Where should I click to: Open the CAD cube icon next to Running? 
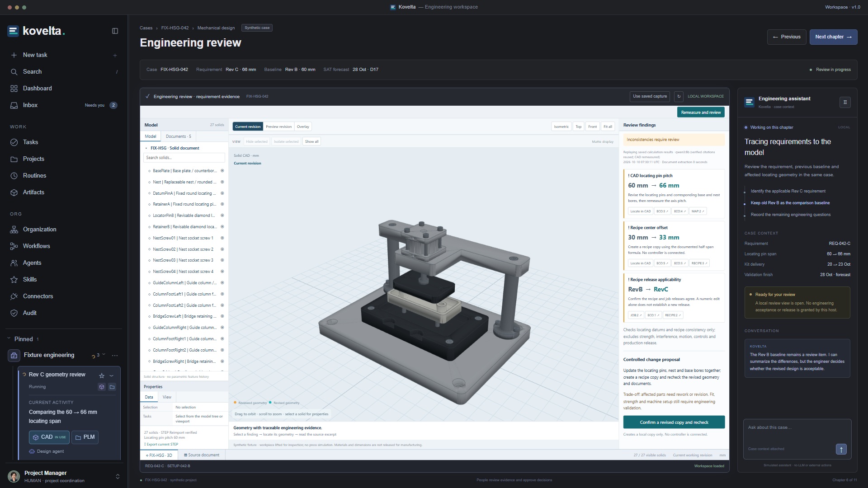click(x=102, y=387)
